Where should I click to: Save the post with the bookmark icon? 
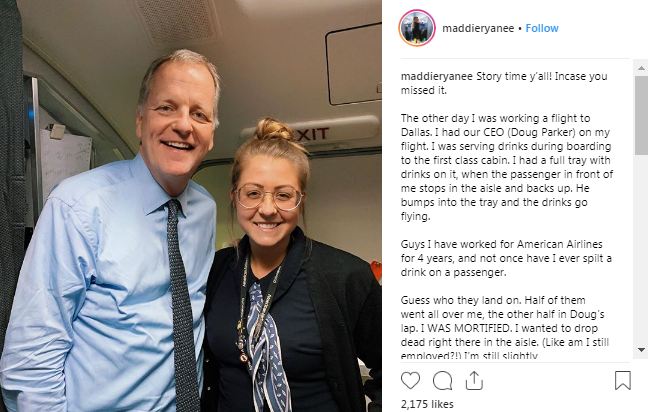tap(622, 380)
